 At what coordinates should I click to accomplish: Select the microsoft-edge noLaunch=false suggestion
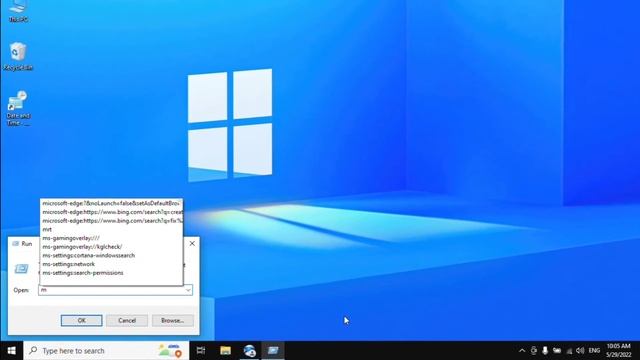[111, 203]
